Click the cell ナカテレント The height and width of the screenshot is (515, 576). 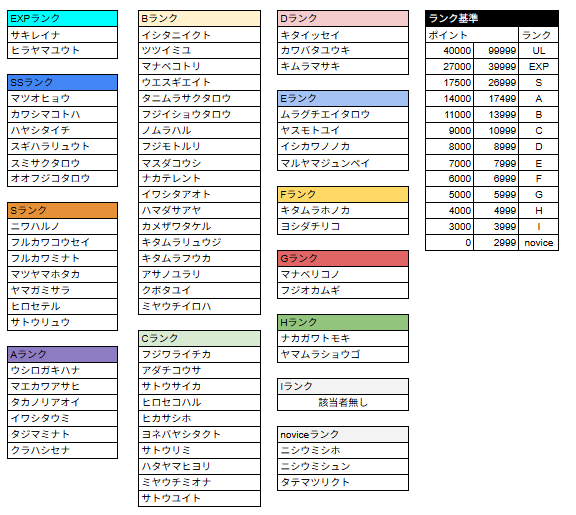[199, 179]
